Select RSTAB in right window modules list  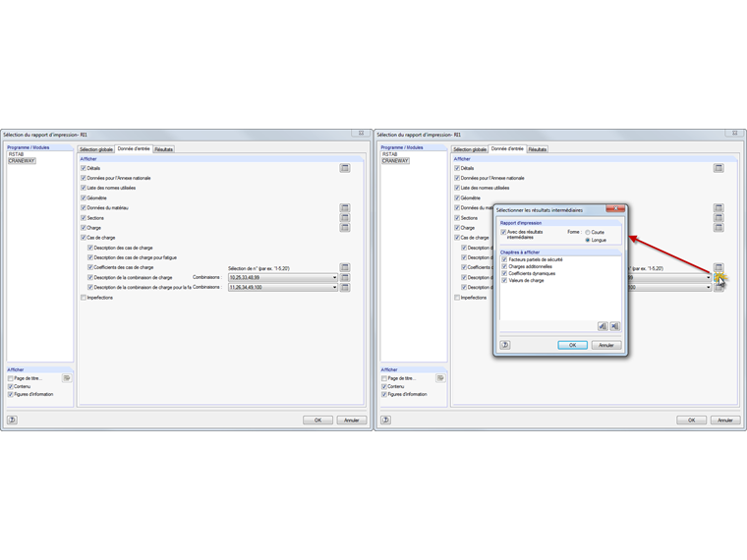389,154
